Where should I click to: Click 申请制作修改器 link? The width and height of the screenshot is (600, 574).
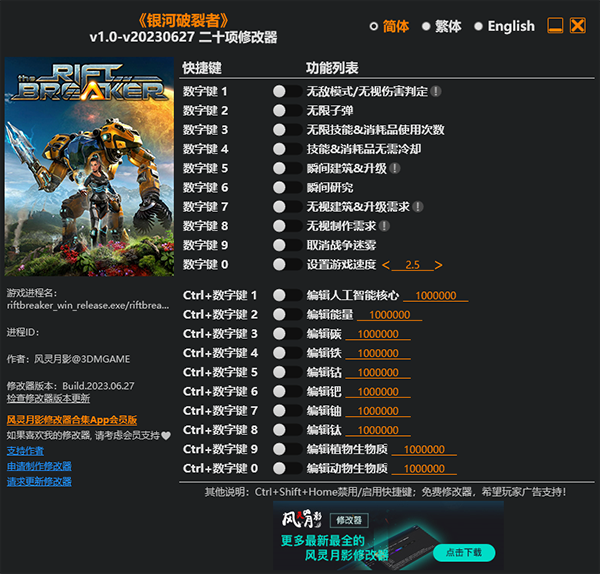[39, 466]
